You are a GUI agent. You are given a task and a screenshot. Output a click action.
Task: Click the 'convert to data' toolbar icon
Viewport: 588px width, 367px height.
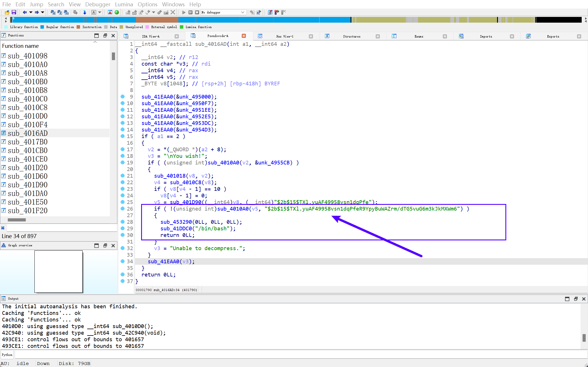(x=135, y=12)
